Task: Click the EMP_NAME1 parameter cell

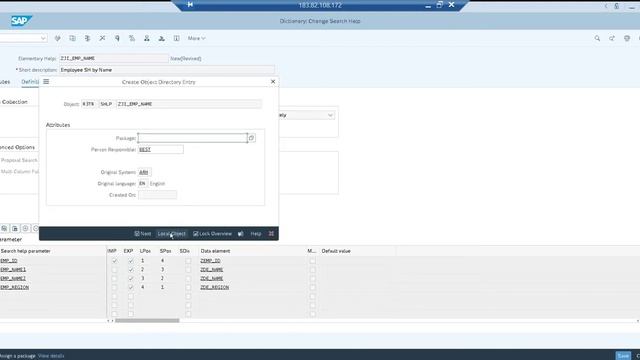Action: [x=13, y=269]
